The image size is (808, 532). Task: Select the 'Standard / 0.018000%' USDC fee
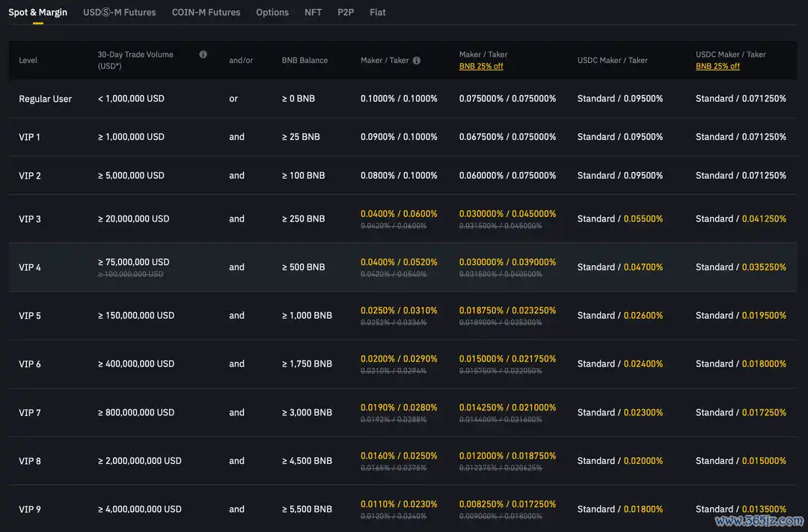coord(741,364)
